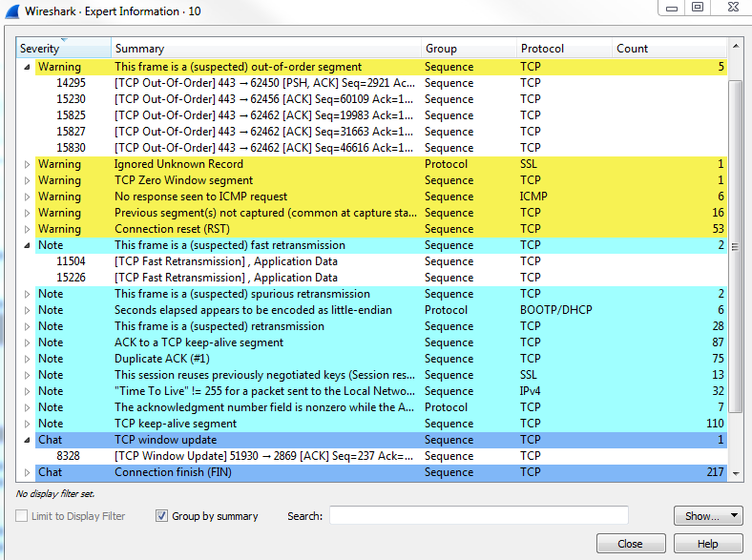The image size is (752, 560).
Task: Expand the Time To Live != 255 note
Action: [27, 391]
